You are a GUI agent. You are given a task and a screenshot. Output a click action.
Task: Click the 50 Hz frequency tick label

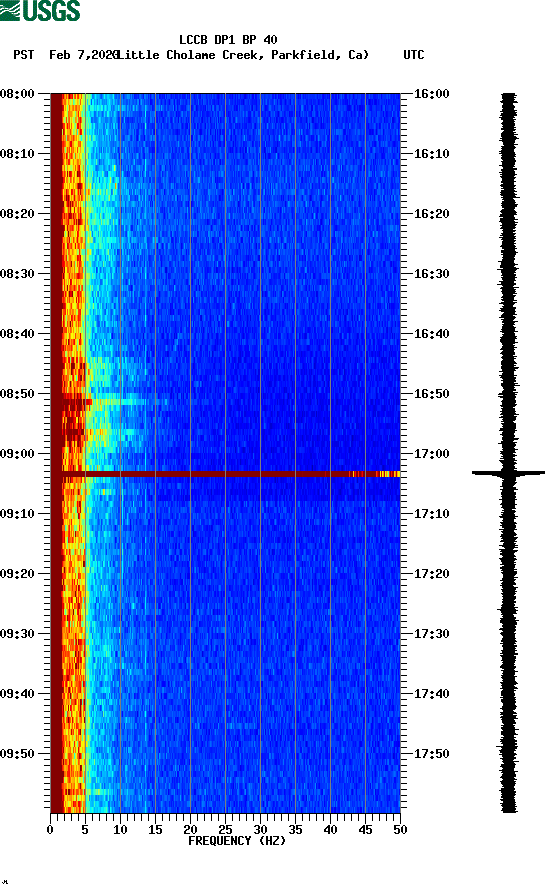[400, 830]
